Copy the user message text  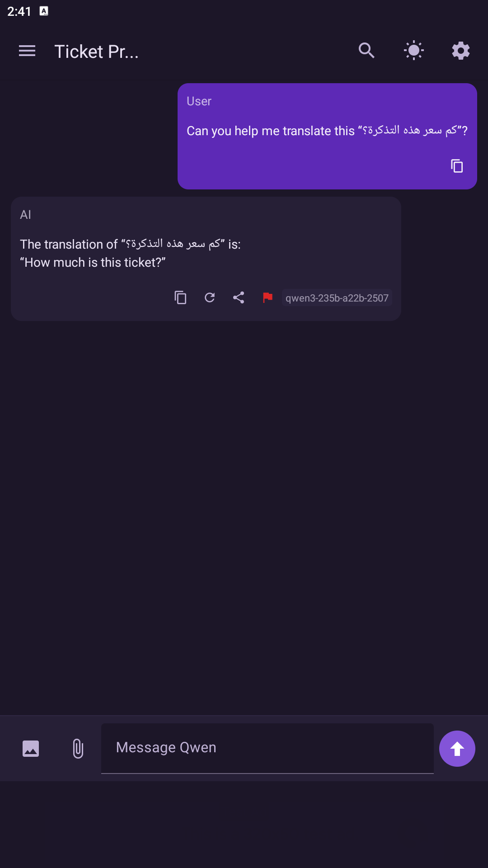457,166
